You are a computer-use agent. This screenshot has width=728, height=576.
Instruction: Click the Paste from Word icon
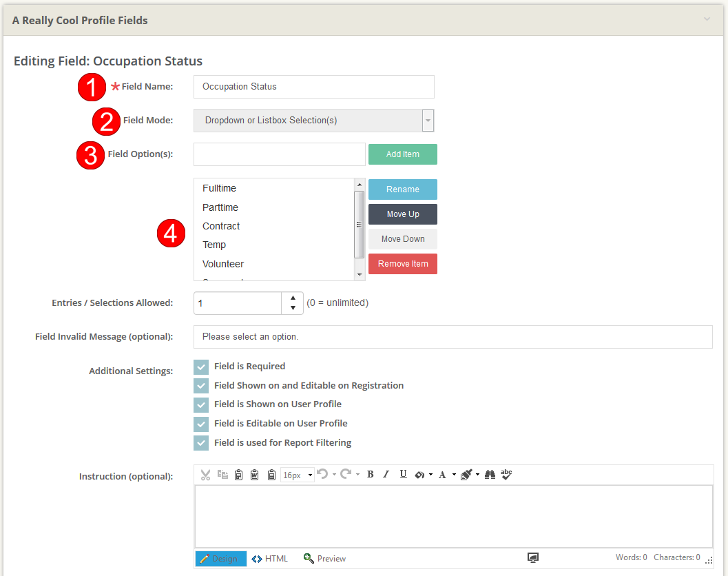pos(254,475)
